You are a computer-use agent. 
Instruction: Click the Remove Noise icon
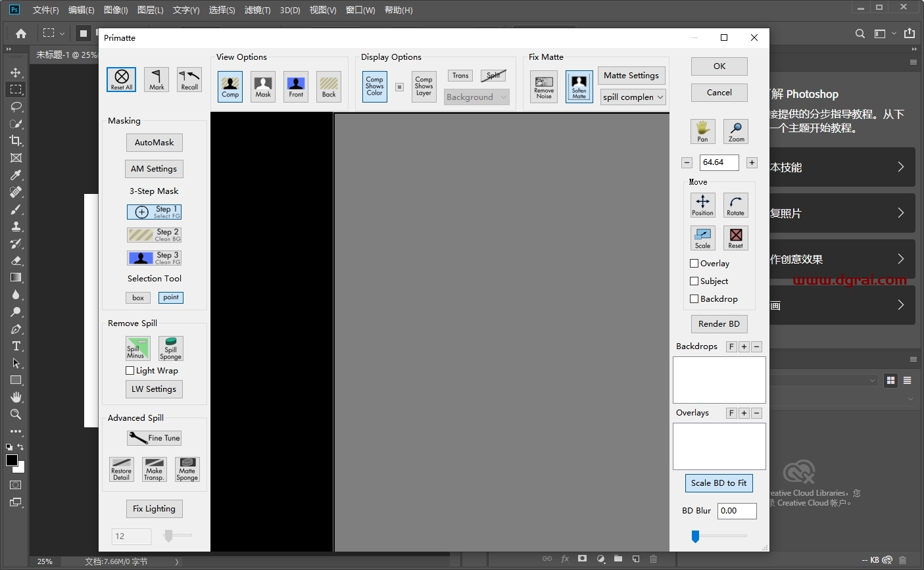click(x=544, y=87)
